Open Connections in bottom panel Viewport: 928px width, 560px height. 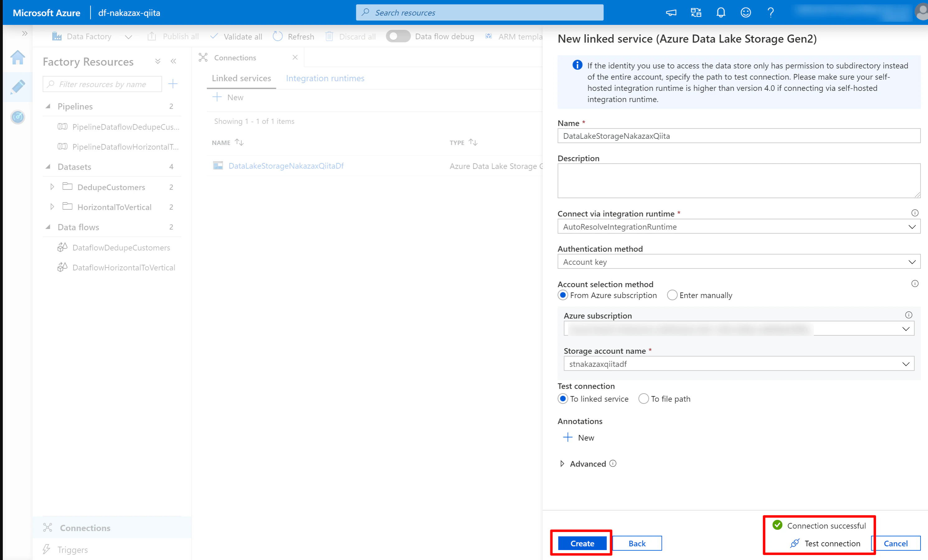[112, 528]
